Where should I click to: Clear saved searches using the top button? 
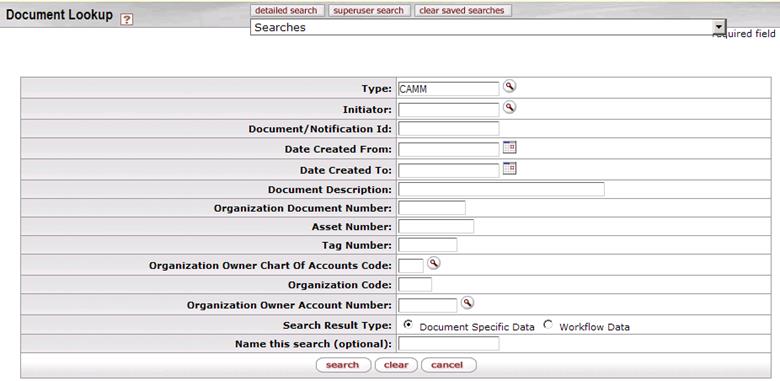coord(462,10)
